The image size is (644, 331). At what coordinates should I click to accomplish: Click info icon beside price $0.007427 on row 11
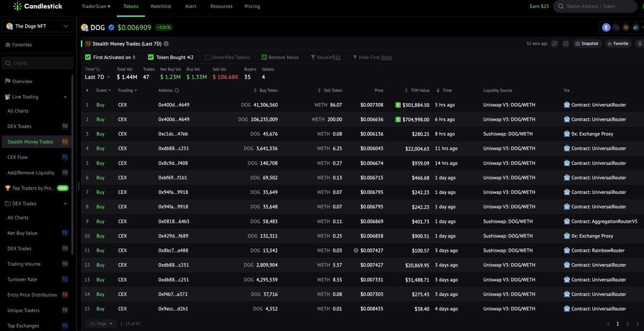point(356,250)
